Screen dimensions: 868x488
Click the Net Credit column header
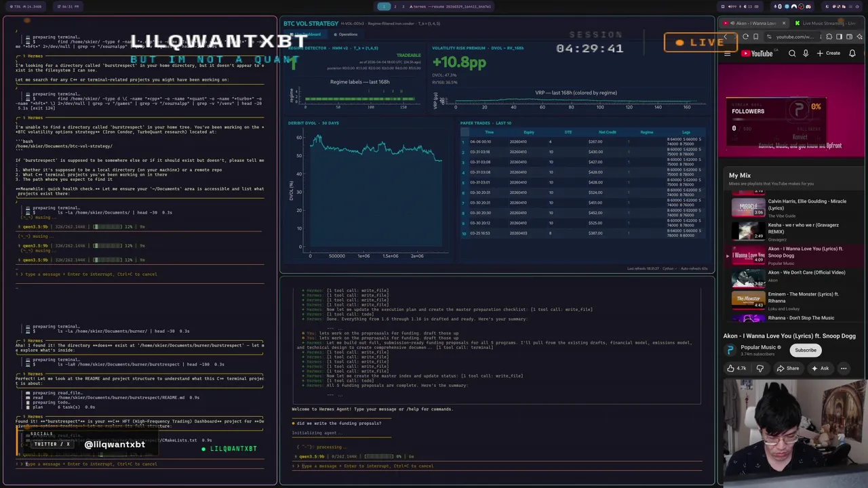click(x=607, y=132)
